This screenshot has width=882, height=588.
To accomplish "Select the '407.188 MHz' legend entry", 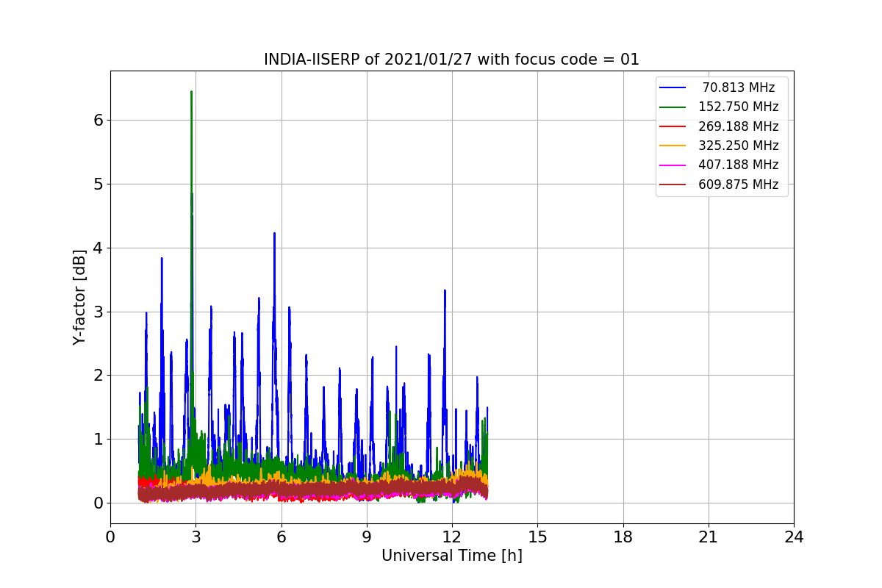I will click(738, 165).
